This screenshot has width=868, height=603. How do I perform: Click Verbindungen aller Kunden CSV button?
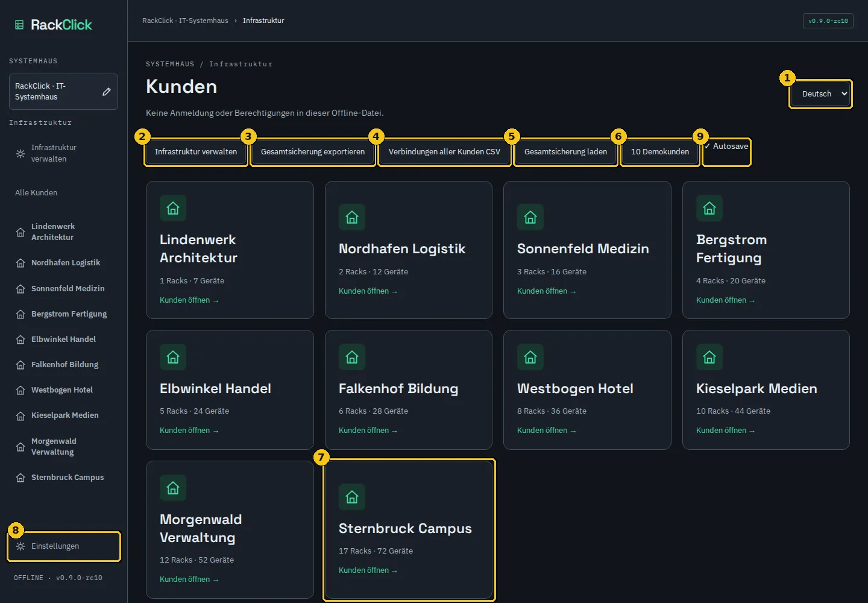click(x=444, y=152)
